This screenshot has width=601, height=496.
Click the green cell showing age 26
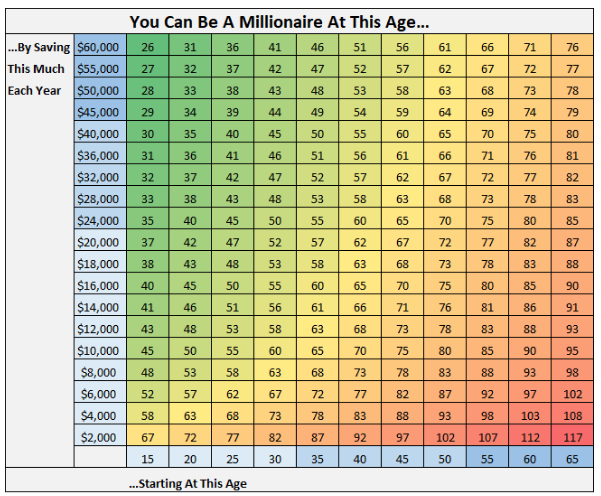[x=147, y=47]
